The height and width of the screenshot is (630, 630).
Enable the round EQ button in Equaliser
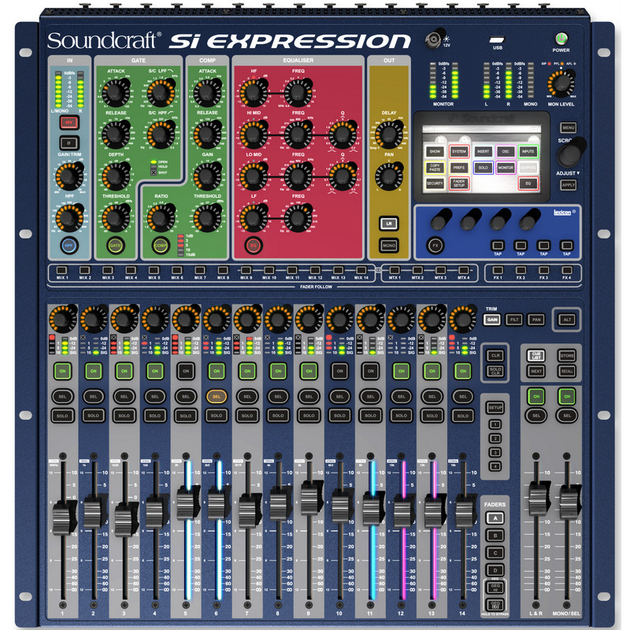(253, 245)
